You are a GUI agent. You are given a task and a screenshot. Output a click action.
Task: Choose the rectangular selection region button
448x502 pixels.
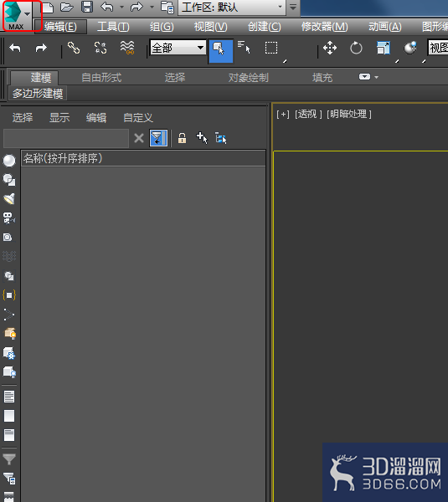(271, 48)
